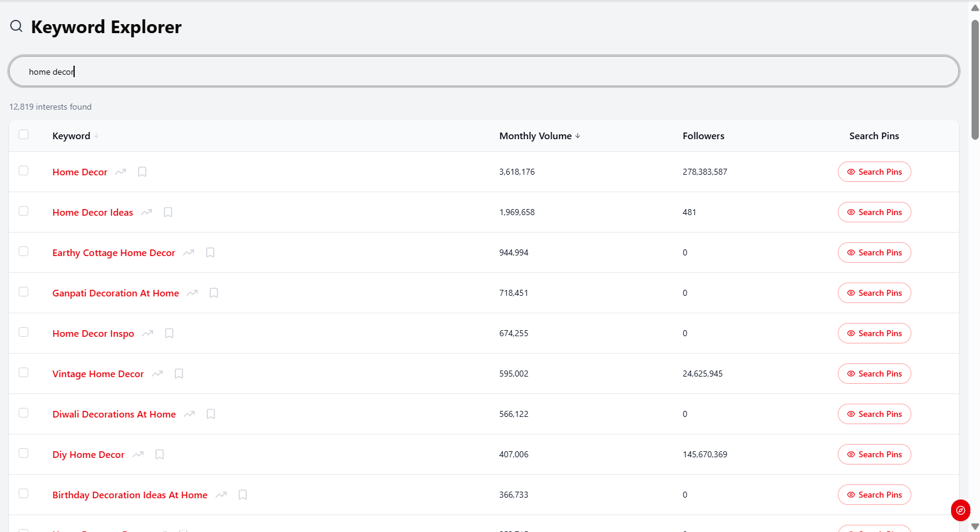This screenshot has width=980, height=532.
Task: Click the scrollbar down arrow
Action: tap(975, 527)
